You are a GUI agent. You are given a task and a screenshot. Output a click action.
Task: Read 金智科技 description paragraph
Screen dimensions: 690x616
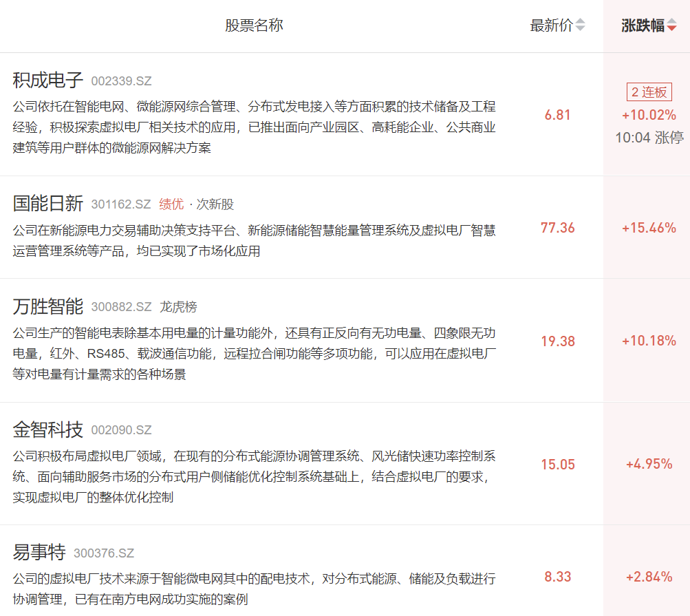(x=255, y=477)
